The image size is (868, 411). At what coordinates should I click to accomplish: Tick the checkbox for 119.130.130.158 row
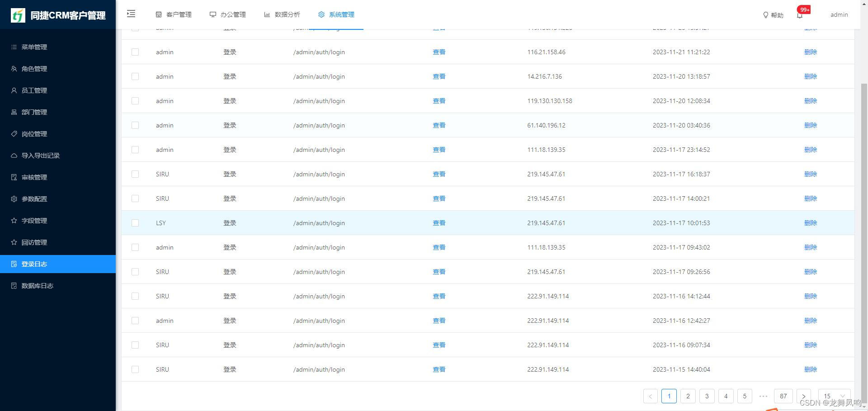(x=135, y=101)
